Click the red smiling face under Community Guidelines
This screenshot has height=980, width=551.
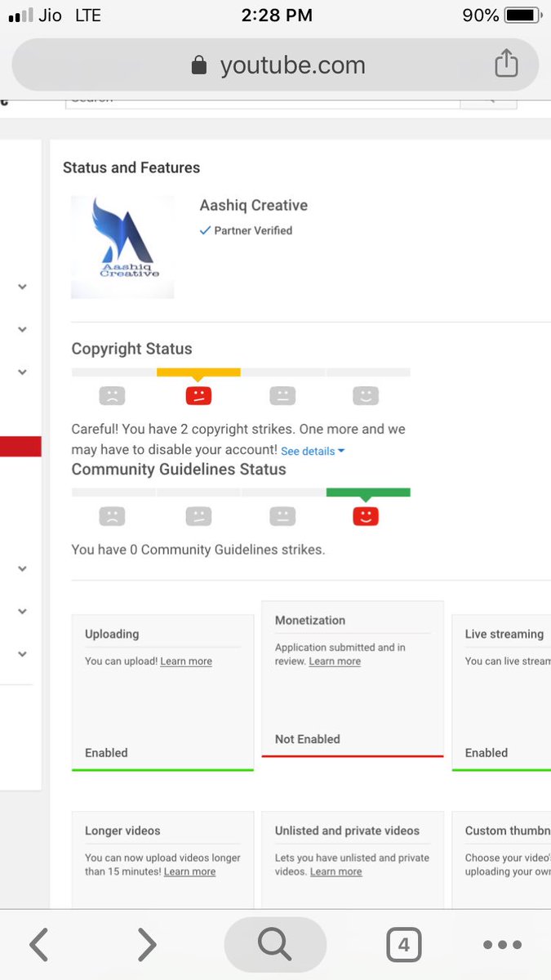click(x=366, y=516)
